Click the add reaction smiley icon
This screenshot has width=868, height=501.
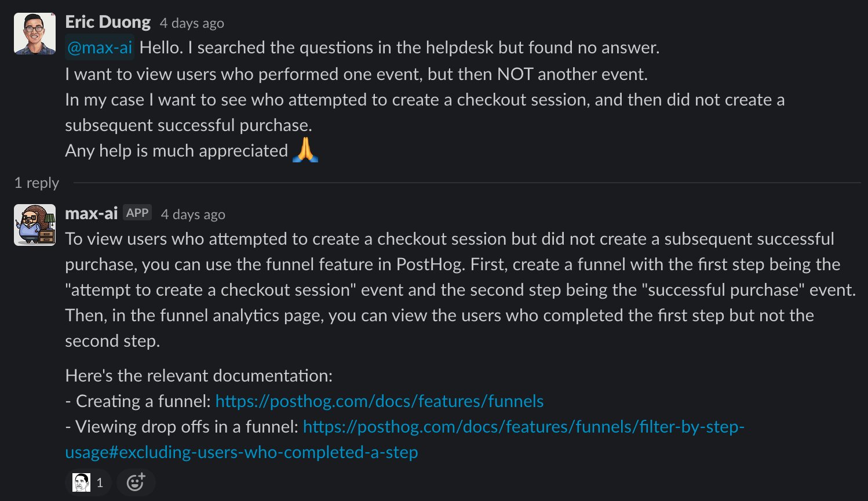tap(136, 482)
